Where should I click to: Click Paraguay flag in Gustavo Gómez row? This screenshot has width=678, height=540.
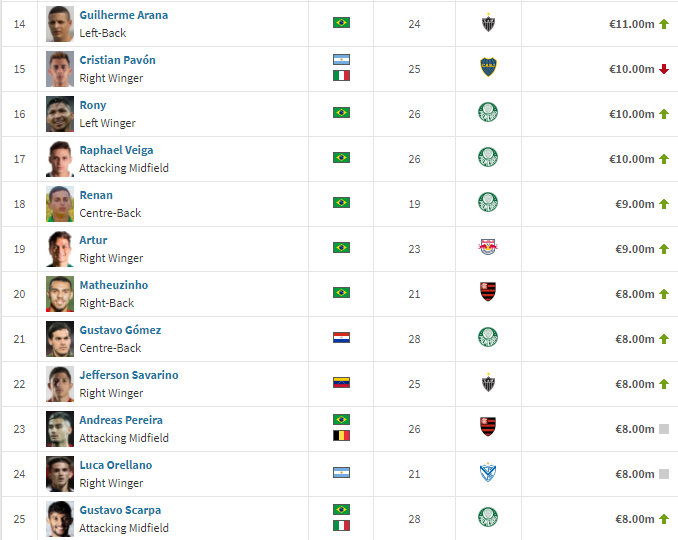[341, 337]
